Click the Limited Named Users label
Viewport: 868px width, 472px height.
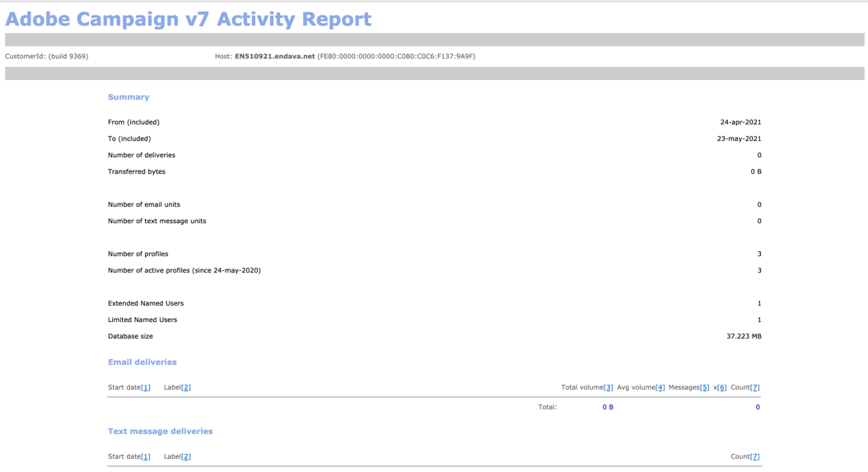(142, 320)
